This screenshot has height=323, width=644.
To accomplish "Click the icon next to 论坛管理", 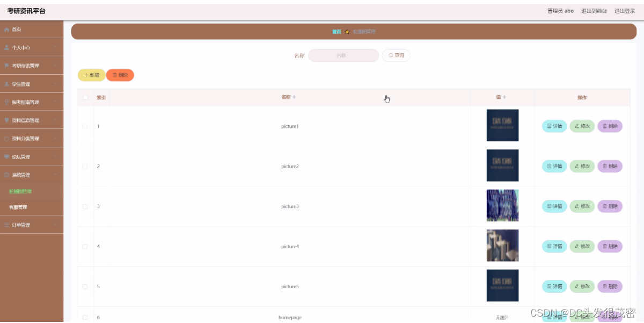I will tap(6, 157).
